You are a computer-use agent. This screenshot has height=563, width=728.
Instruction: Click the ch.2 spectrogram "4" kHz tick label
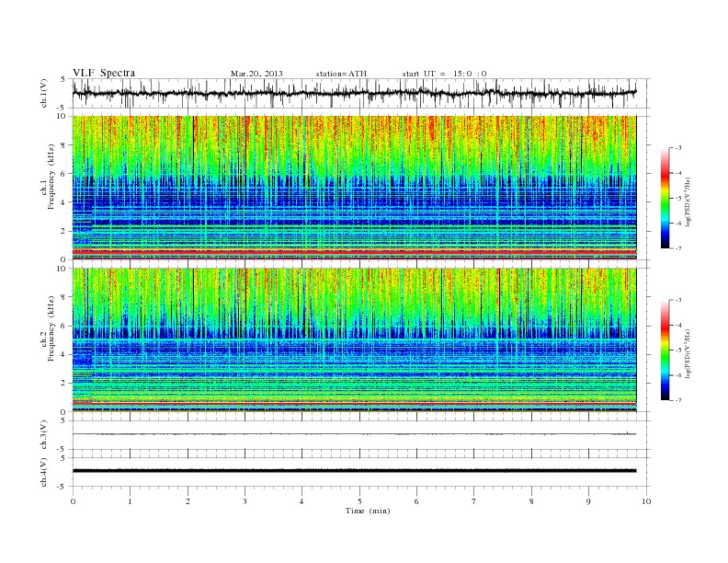click(x=64, y=355)
